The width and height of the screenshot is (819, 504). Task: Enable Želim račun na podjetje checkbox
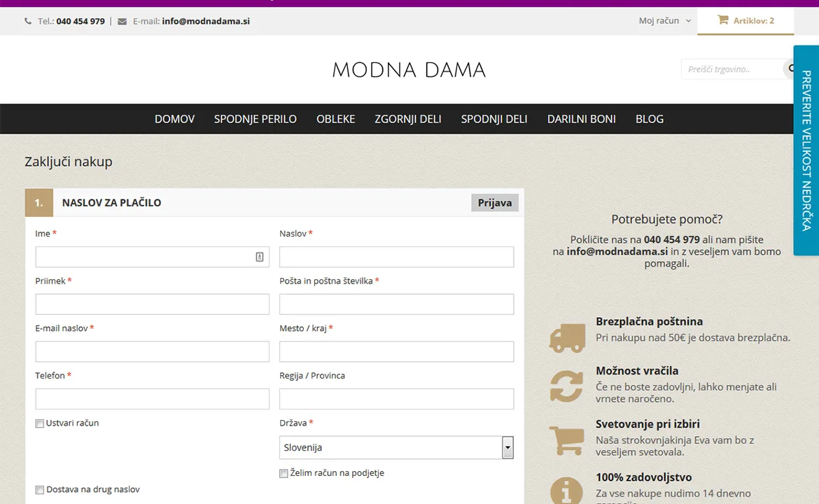283,473
